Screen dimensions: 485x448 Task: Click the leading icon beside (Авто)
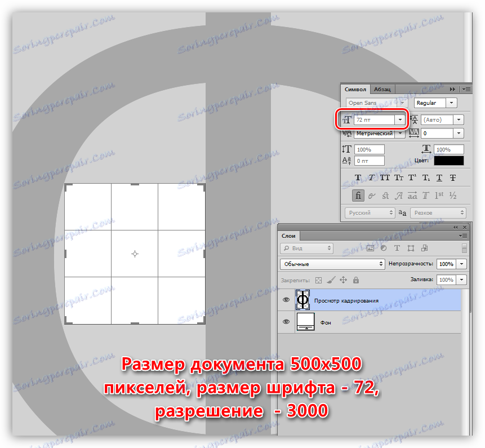[x=414, y=119]
